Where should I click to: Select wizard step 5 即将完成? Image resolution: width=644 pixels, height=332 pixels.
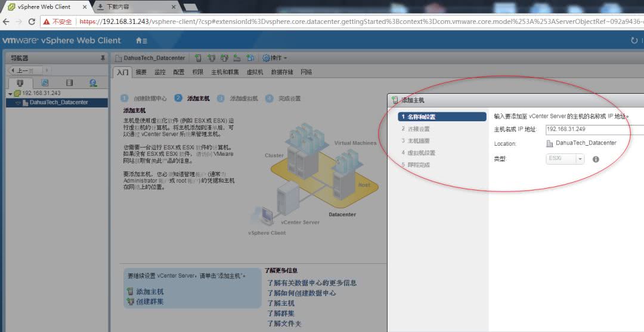click(415, 165)
